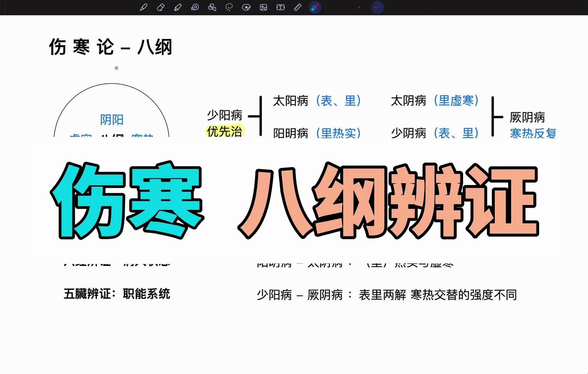This screenshot has height=374, width=588.
Task: Click the 少阴病 (表、里) text
Action: click(435, 133)
